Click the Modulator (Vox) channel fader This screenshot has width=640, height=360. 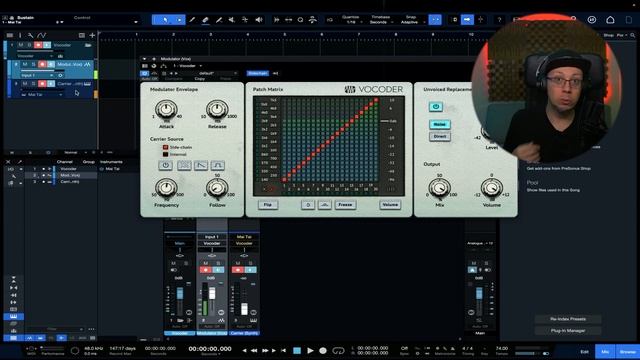pyautogui.click(x=212, y=293)
